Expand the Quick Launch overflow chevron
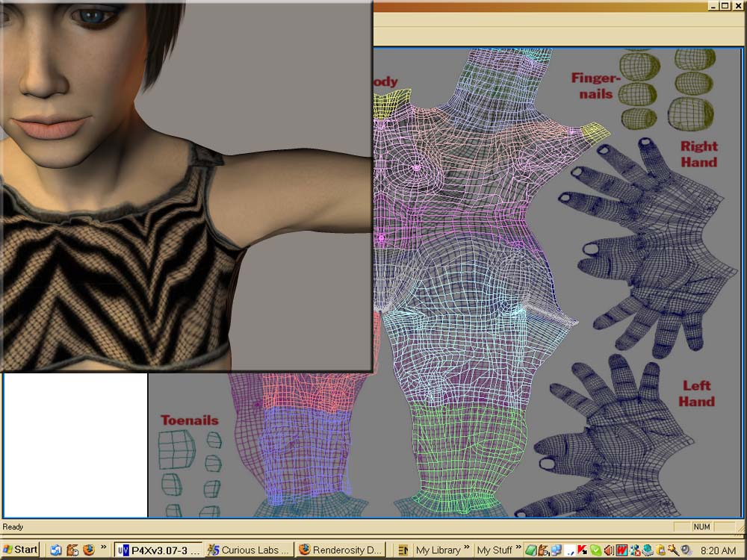This screenshot has height=560, width=747. [x=104, y=549]
